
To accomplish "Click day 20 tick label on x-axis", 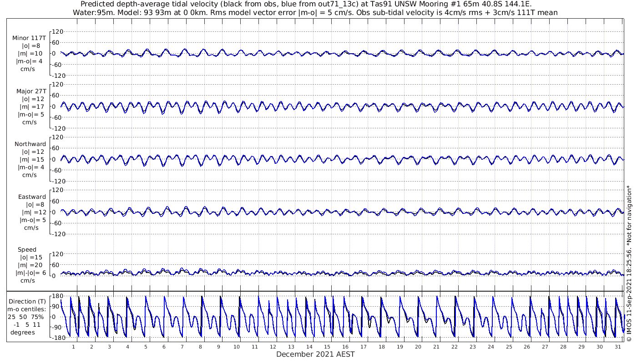I will 418,347.
